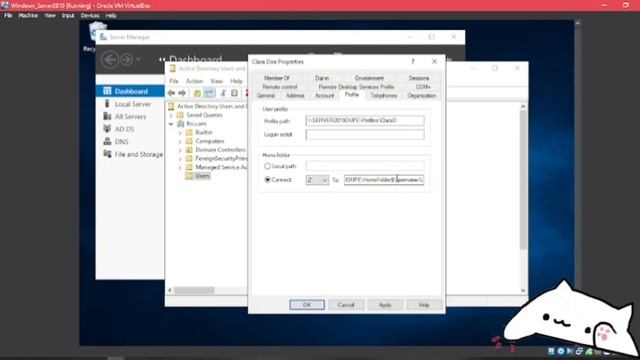
Task: Switch to the Dial-in tab
Action: pyautogui.click(x=322, y=78)
